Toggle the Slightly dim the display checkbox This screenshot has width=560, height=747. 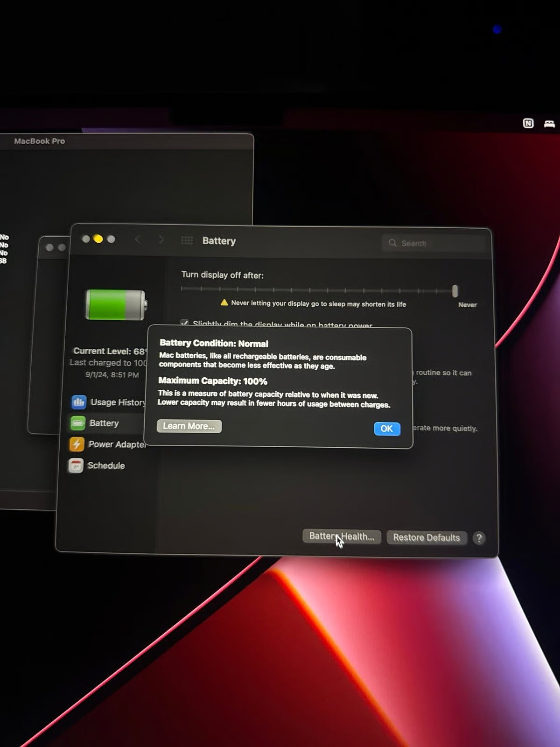tap(185, 323)
